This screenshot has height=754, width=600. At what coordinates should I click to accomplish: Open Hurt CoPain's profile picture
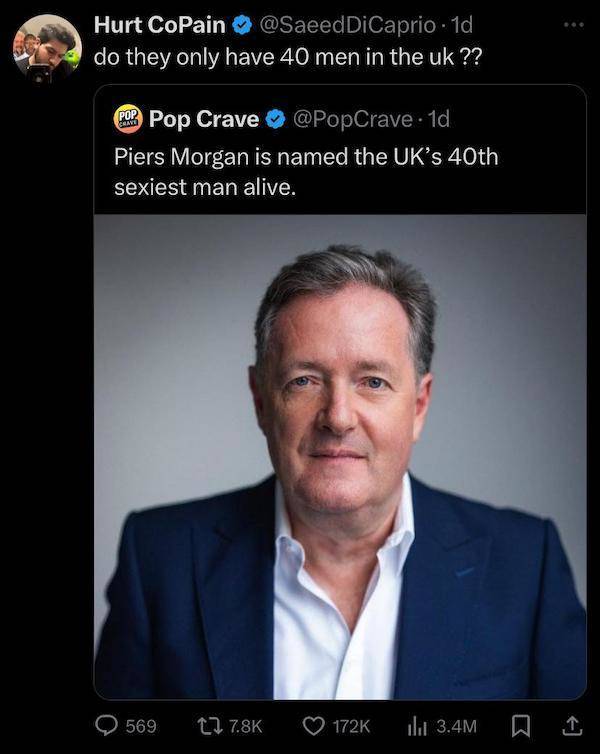point(46,47)
